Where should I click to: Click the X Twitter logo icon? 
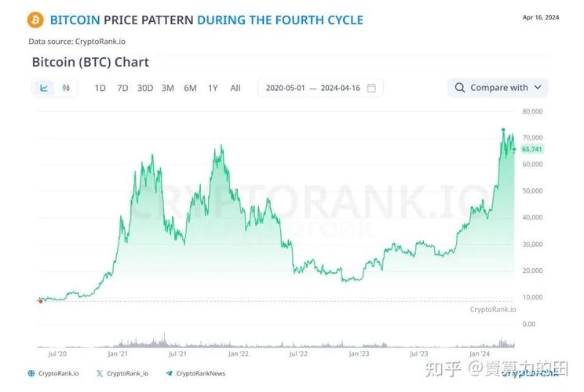coord(99,374)
